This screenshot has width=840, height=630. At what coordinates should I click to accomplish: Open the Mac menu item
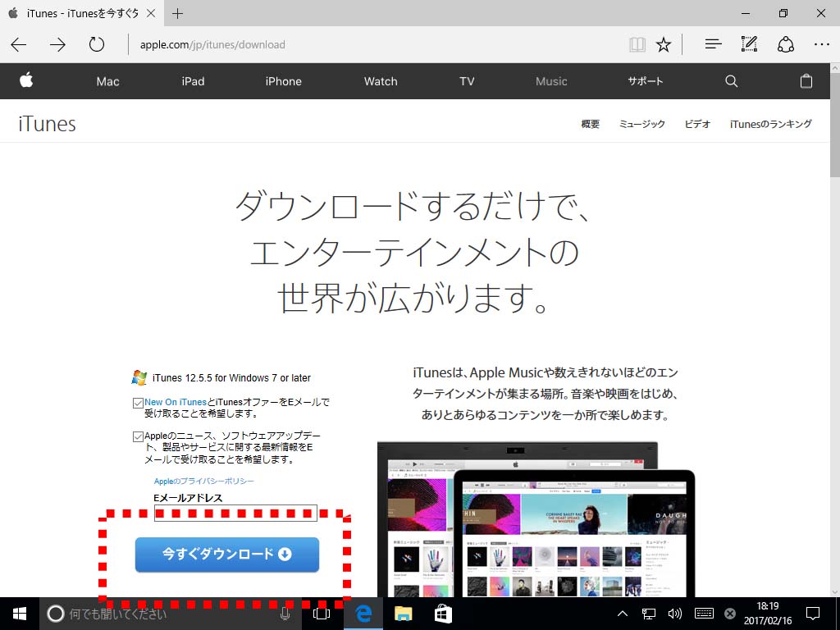107,81
